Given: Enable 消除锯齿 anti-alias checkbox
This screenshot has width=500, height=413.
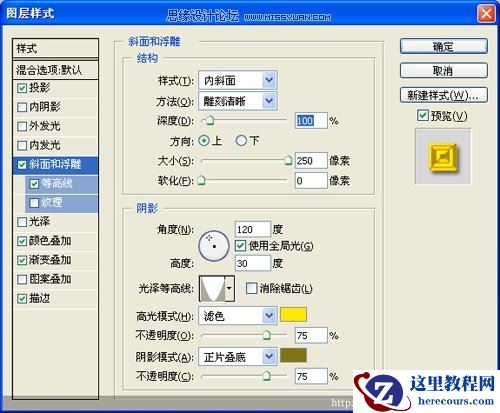Looking at the screenshot, I should (x=251, y=288).
